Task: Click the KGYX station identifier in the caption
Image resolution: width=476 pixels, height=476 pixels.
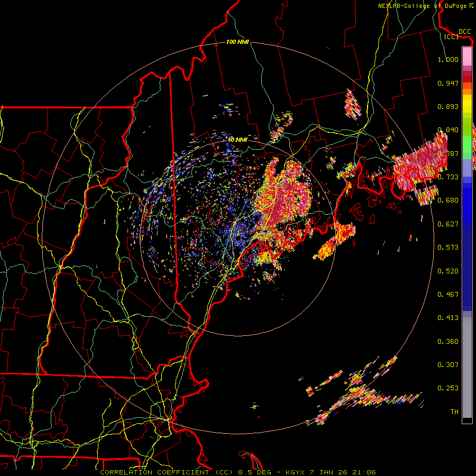Action: pos(295,472)
